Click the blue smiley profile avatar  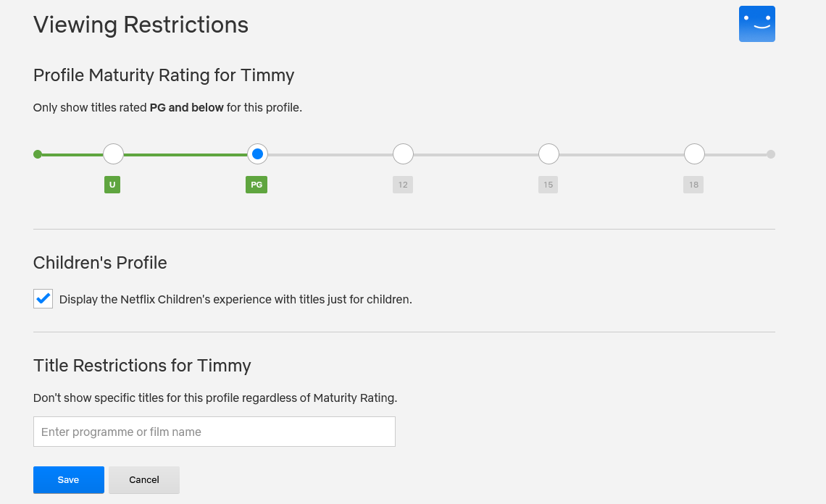coord(756,24)
